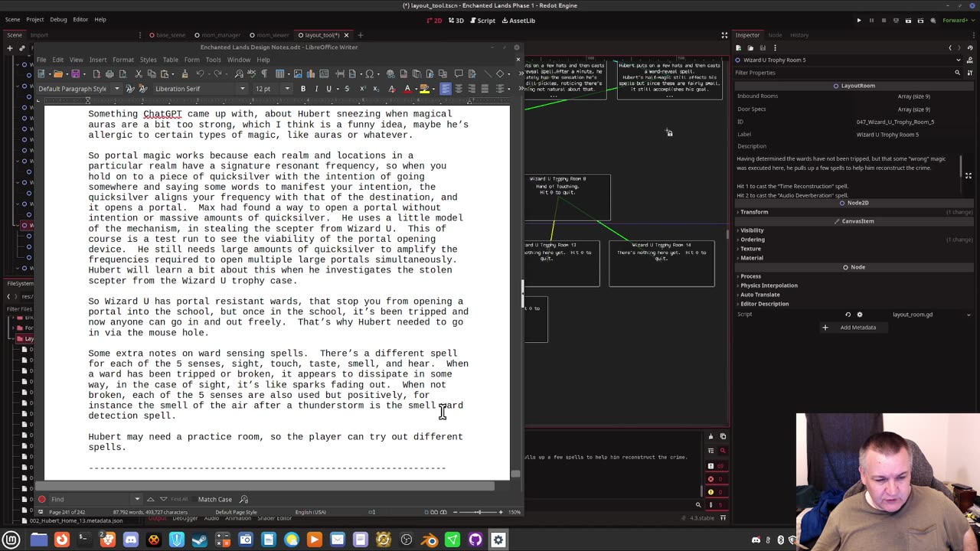Open the Liberation Serif font dropdown

click(243, 89)
